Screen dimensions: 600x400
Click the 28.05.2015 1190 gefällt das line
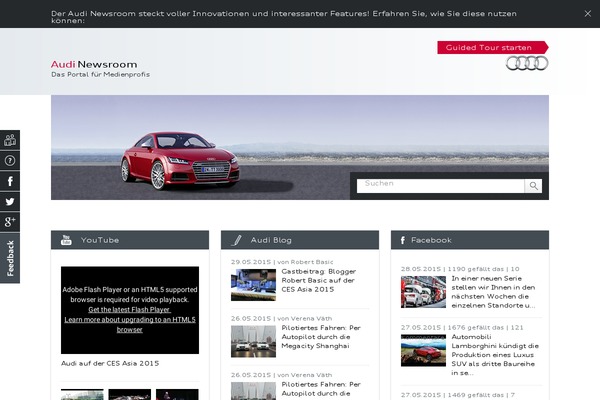460,269
